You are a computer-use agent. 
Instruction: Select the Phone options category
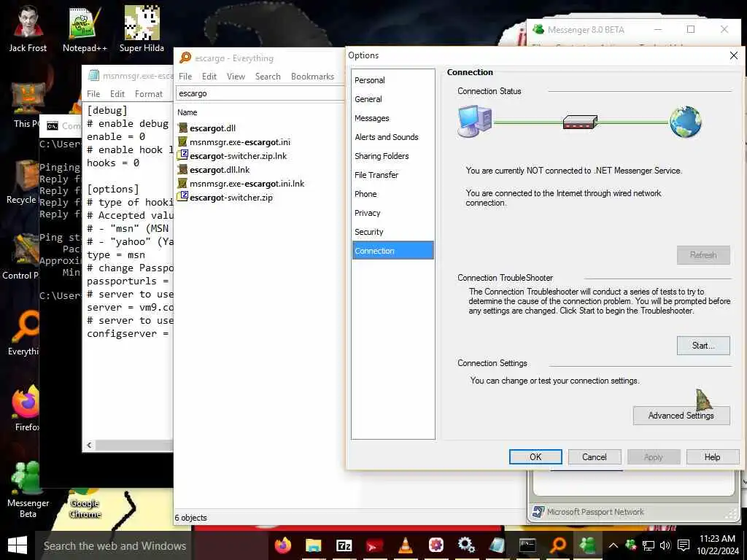point(393,194)
